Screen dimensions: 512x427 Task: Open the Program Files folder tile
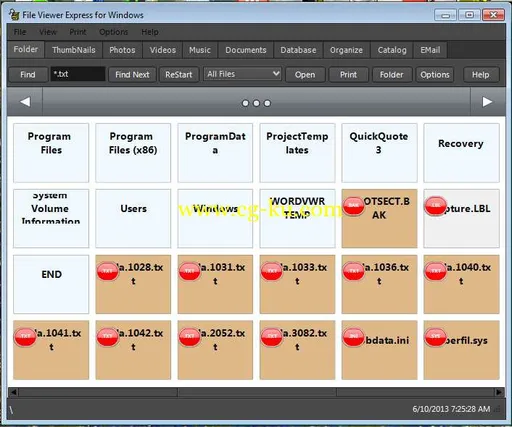[51, 153]
